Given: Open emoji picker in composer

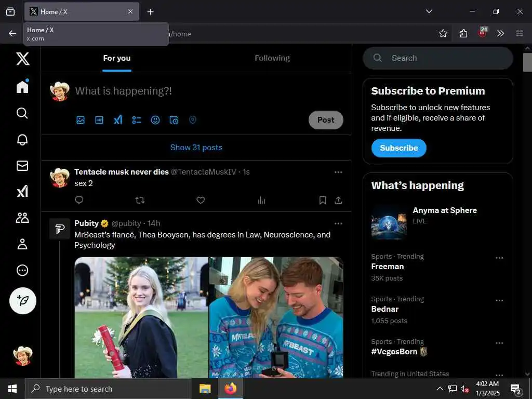Looking at the screenshot, I should pyautogui.click(x=155, y=120).
